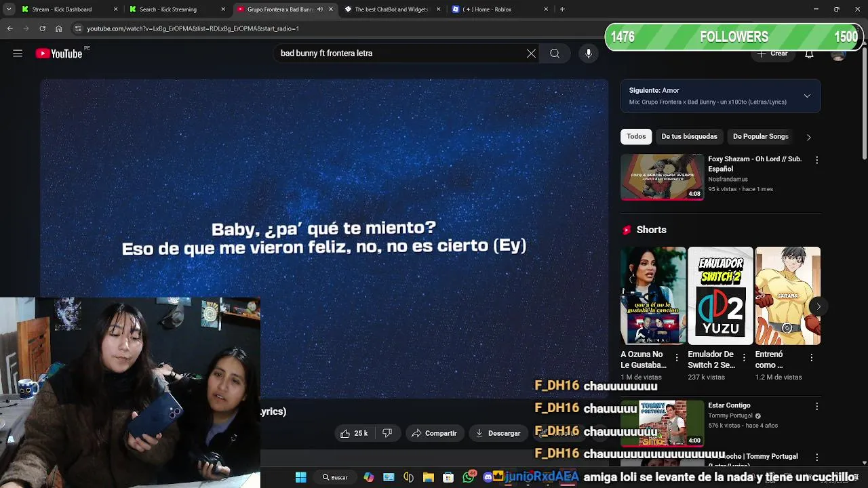868x488 pixels.
Task: Go to YouTube home via logo
Action: 59,54
